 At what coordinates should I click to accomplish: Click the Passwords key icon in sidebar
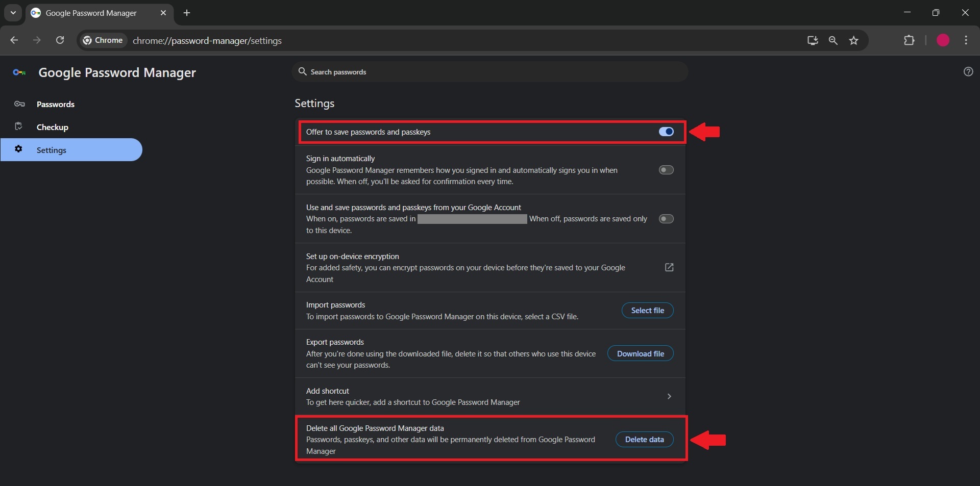[19, 104]
